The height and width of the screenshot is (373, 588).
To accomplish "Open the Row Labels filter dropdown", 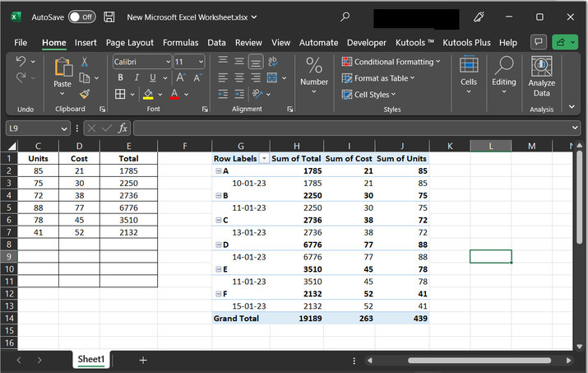I will point(264,158).
